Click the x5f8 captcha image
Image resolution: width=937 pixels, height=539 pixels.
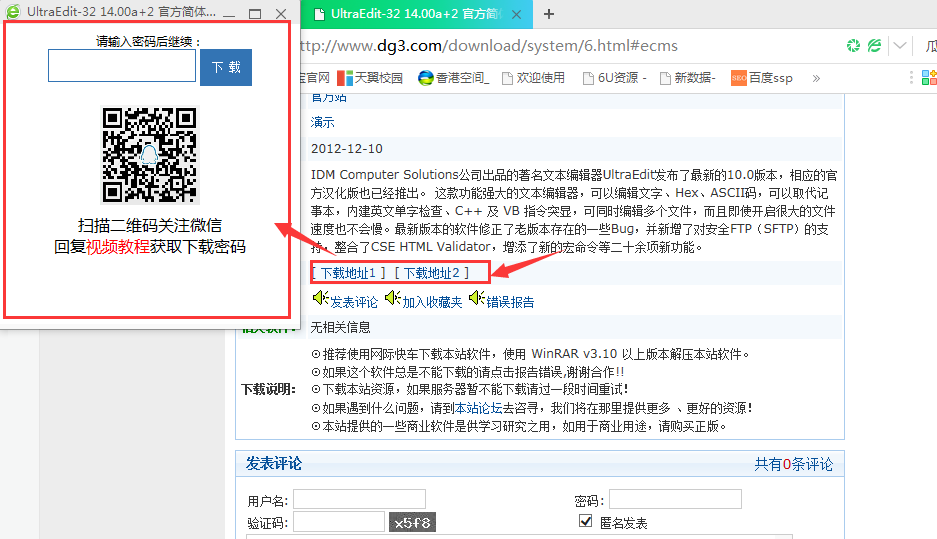tap(412, 522)
